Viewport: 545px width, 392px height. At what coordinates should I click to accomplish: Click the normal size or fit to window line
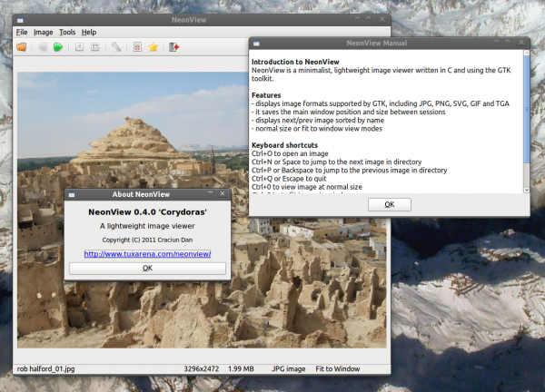coord(317,129)
